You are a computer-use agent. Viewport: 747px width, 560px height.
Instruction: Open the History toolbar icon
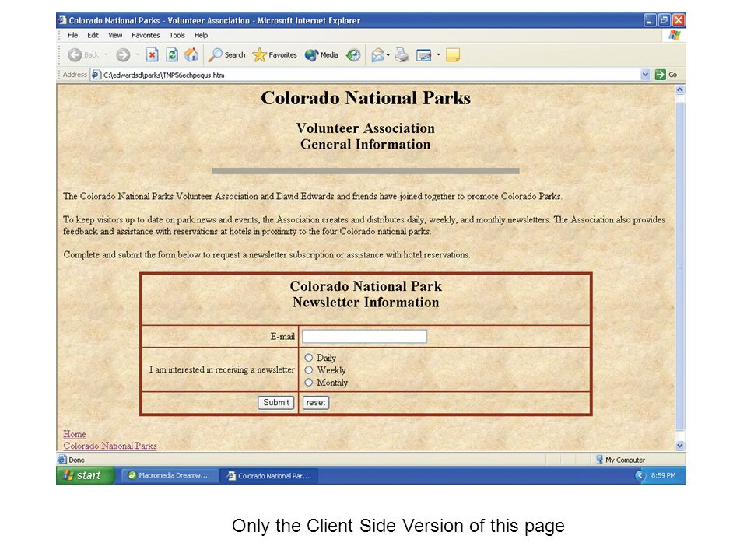pyautogui.click(x=353, y=55)
